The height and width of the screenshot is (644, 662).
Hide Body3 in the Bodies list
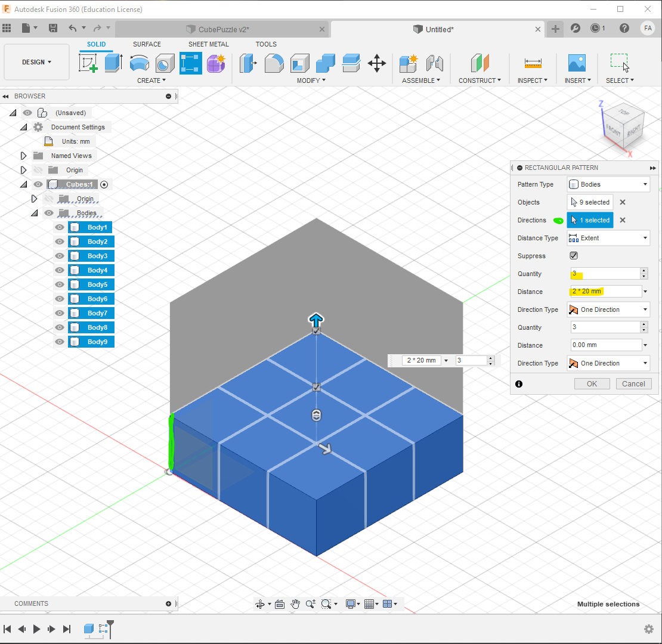[x=59, y=255]
